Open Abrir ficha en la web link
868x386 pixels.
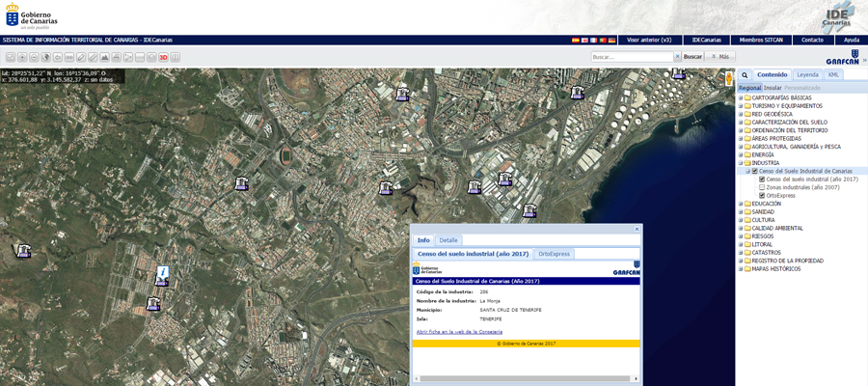pos(458,331)
